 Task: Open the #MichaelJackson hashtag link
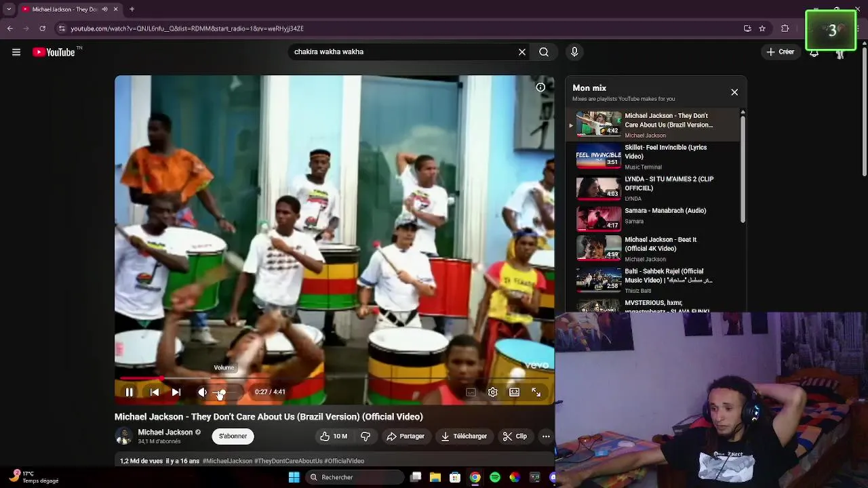tap(227, 461)
